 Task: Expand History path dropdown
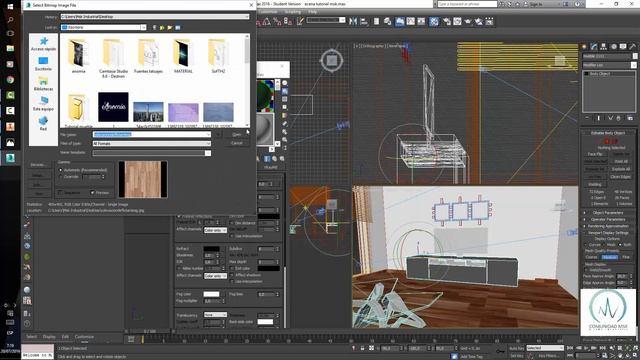(247, 17)
